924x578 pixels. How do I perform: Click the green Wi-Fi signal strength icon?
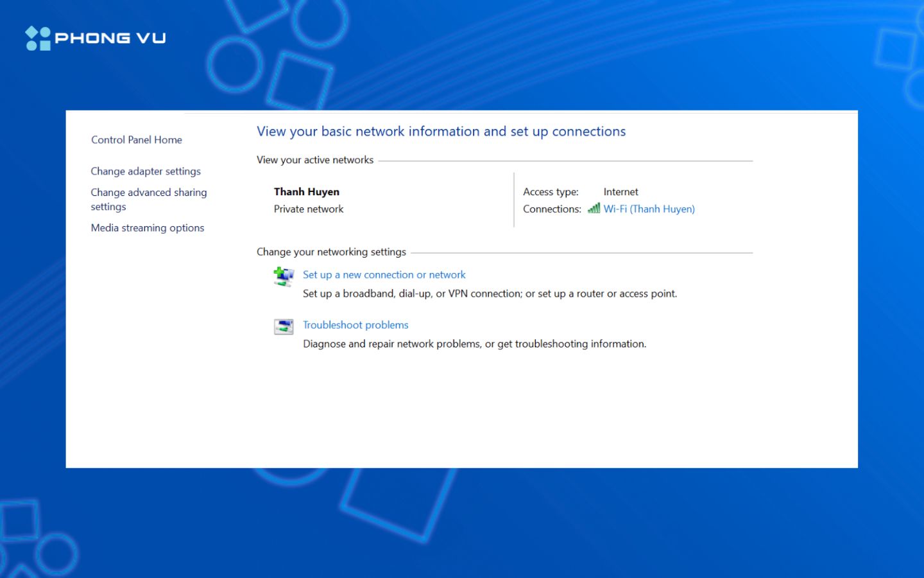(593, 208)
